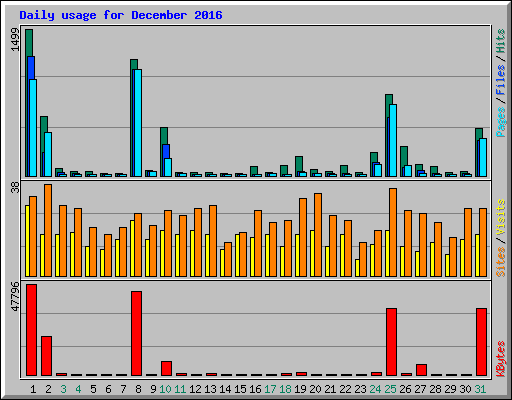Click day 20 on the x-axis
This screenshot has height=400, width=512.
click(x=315, y=389)
